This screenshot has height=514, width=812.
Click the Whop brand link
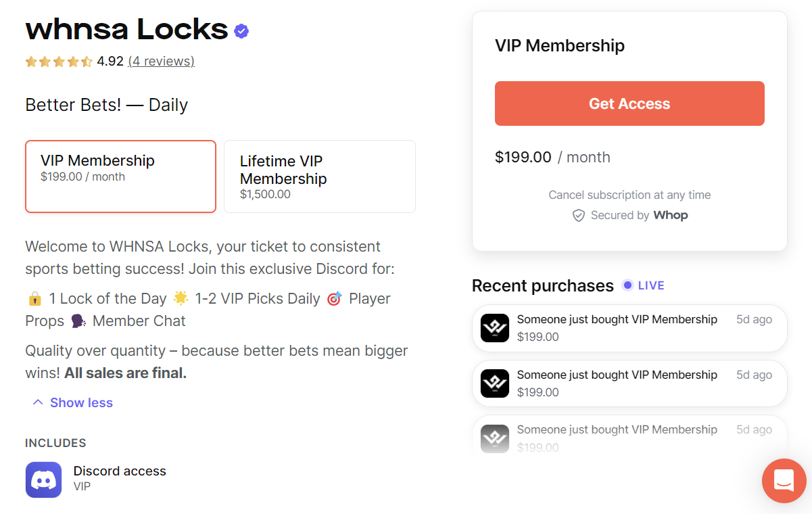tap(670, 216)
